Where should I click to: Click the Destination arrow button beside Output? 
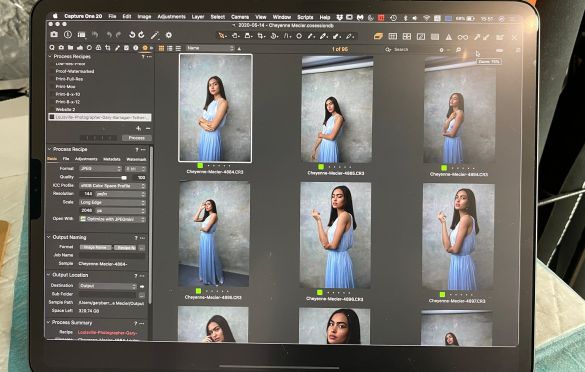point(142,287)
